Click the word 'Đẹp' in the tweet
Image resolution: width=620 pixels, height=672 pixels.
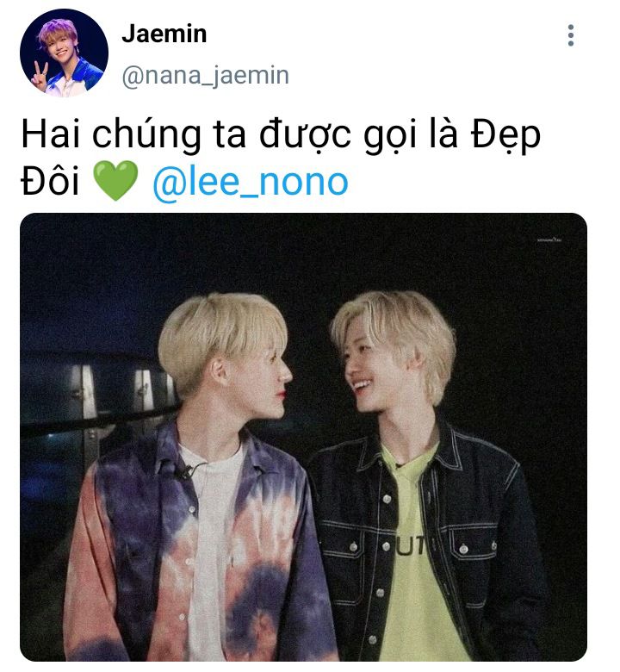505,135
